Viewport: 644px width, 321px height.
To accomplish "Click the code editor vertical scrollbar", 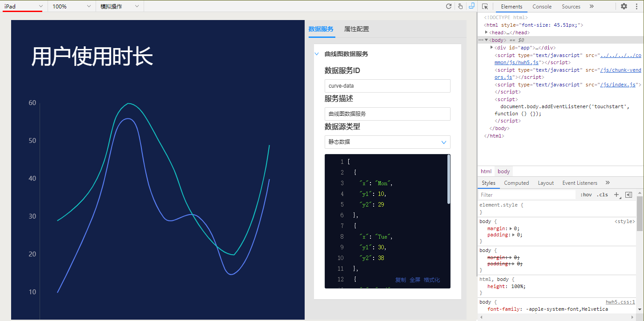I will click(x=449, y=179).
